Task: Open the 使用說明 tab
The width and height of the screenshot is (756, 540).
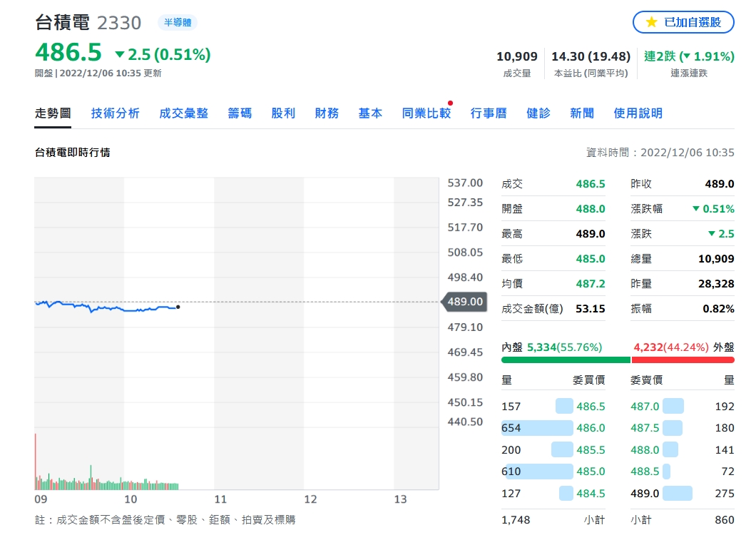Action: [x=638, y=113]
